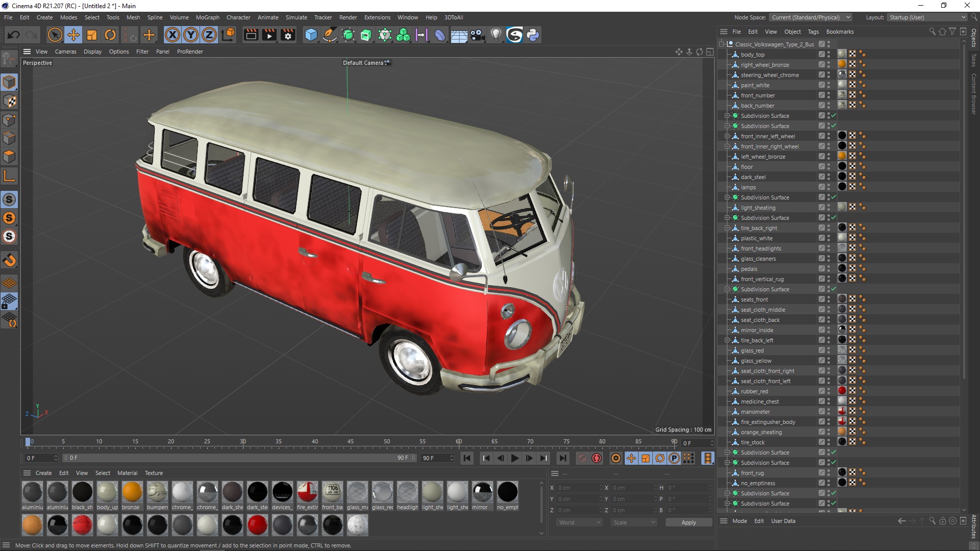The height and width of the screenshot is (551, 980).
Task: Toggle visibility dots for paint_white object
Action: [x=828, y=85]
